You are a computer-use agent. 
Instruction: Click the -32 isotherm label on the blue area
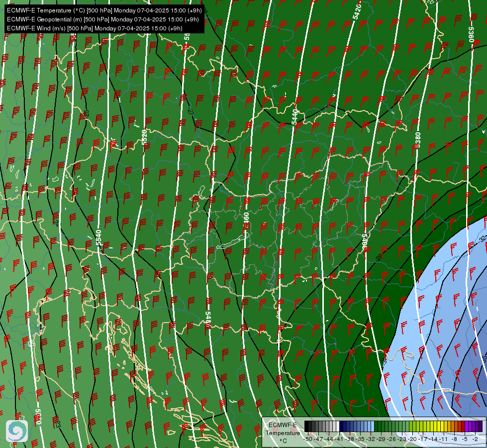(482, 239)
